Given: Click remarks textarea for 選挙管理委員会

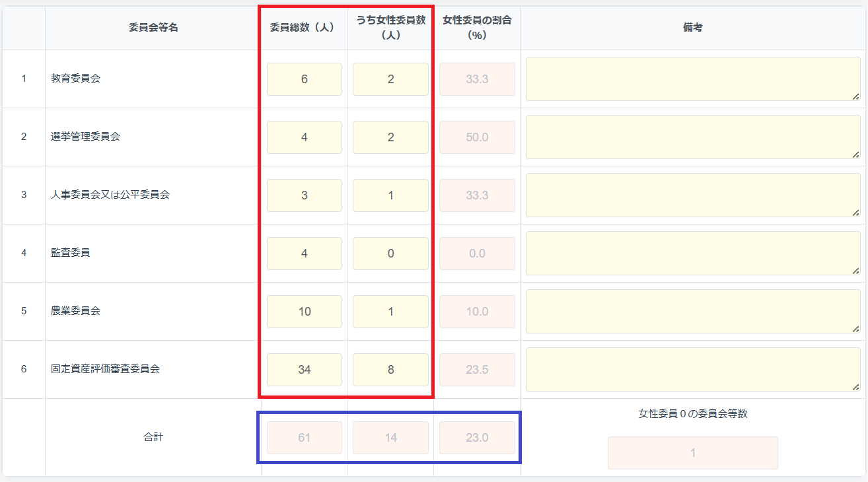Looking at the screenshot, I should point(693,137).
